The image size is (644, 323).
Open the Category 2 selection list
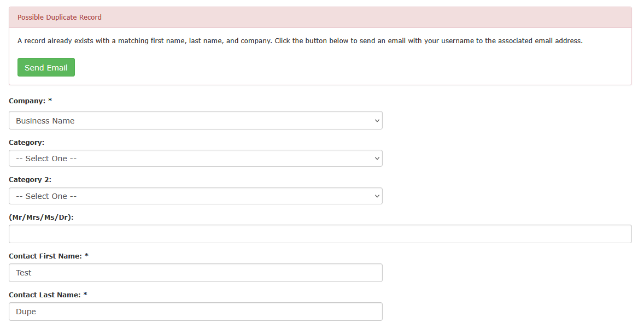pyautogui.click(x=195, y=196)
